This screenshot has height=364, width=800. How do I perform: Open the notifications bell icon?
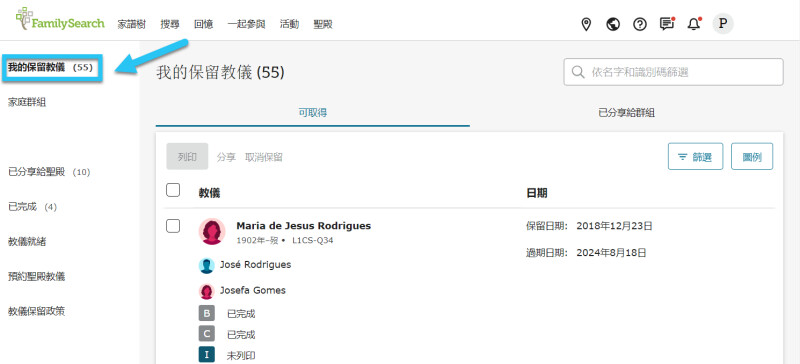(x=694, y=23)
